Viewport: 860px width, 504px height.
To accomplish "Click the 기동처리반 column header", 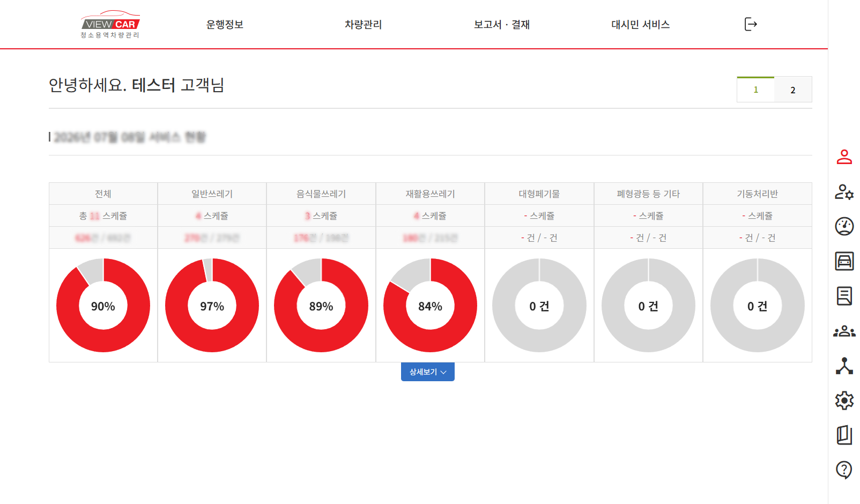I will (x=757, y=194).
